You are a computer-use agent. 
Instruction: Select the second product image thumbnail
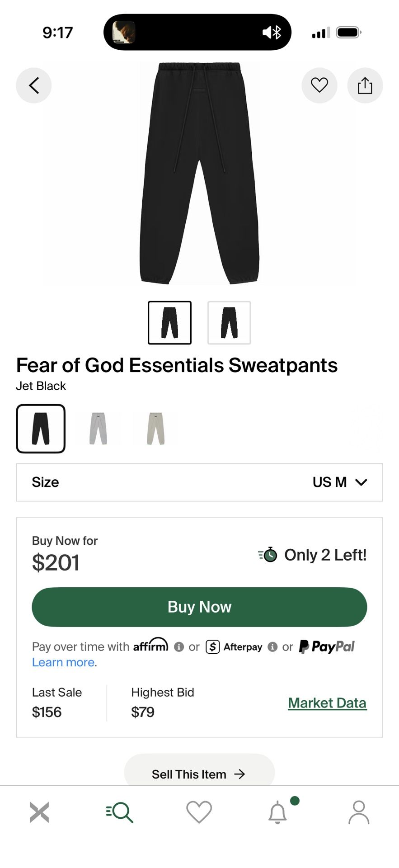click(x=229, y=322)
